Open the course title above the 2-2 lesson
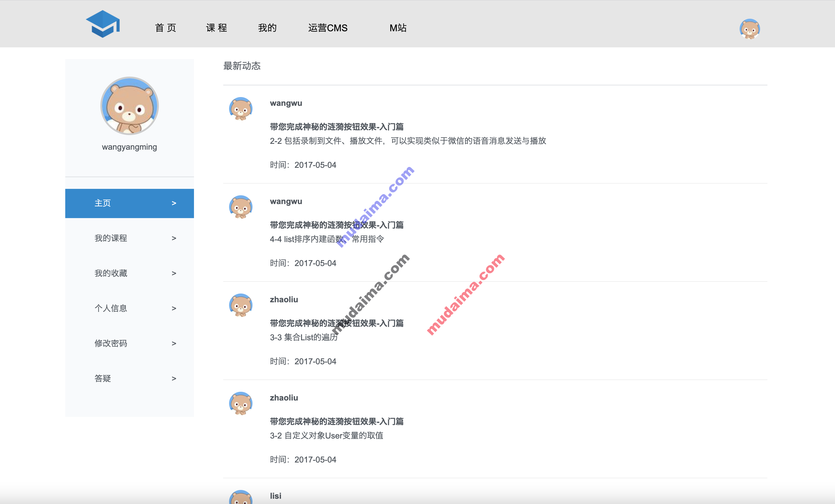The height and width of the screenshot is (504, 835). pos(336,127)
